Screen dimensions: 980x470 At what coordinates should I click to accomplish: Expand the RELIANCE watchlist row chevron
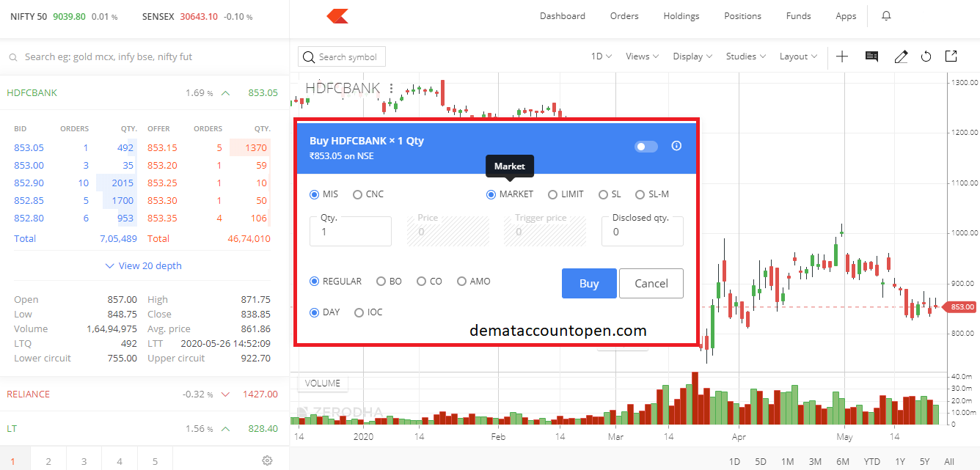coord(225,394)
